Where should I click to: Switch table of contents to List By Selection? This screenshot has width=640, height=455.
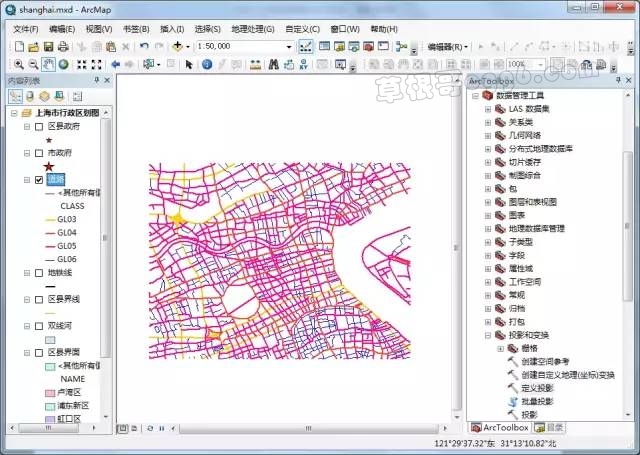[59, 96]
